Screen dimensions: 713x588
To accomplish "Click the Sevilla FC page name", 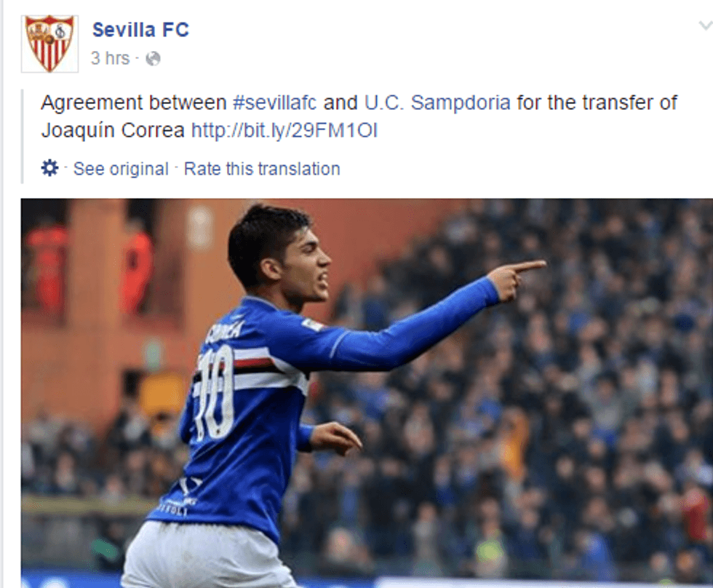I will (x=140, y=30).
